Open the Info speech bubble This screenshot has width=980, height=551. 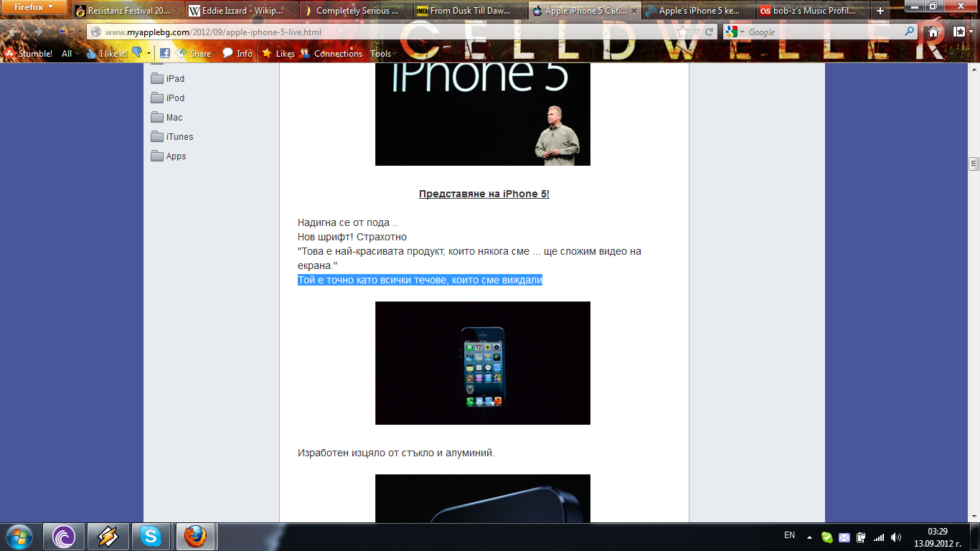click(237, 53)
